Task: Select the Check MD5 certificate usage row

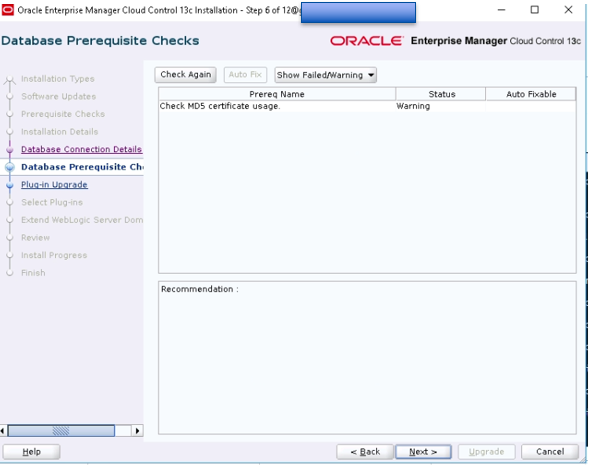Action: pyautogui.click(x=367, y=106)
